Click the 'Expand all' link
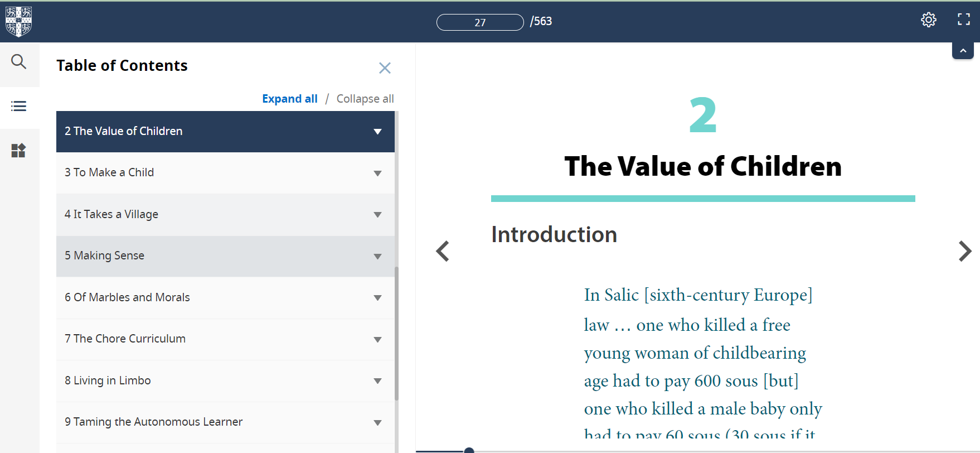 290,99
